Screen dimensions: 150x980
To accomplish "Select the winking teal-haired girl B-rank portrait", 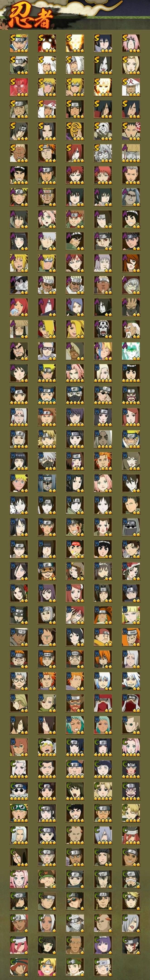I will [x=75, y=724].
